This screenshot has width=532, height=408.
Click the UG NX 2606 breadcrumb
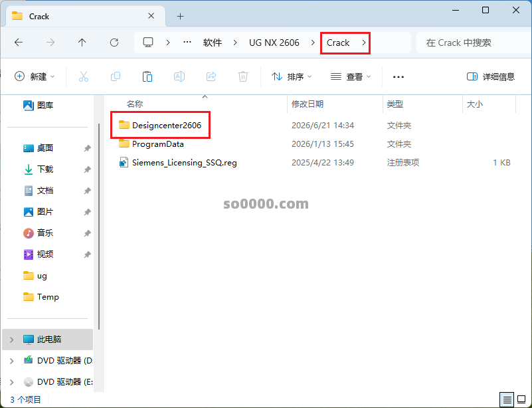(274, 43)
